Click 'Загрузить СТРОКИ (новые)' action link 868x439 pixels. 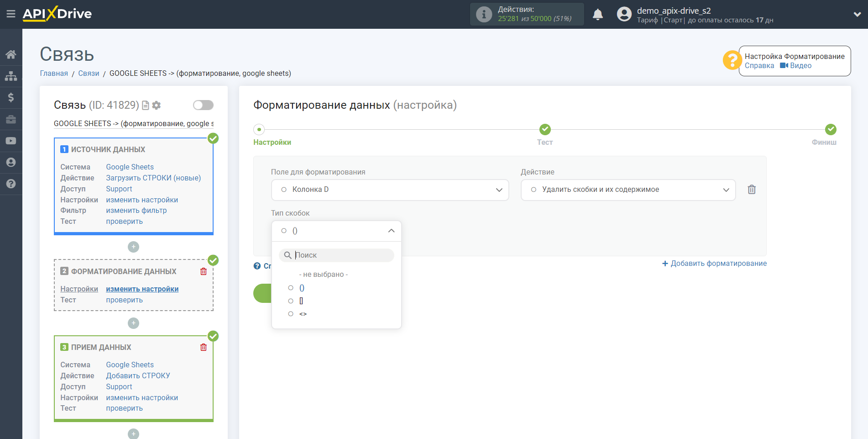pyautogui.click(x=153, y=178)
